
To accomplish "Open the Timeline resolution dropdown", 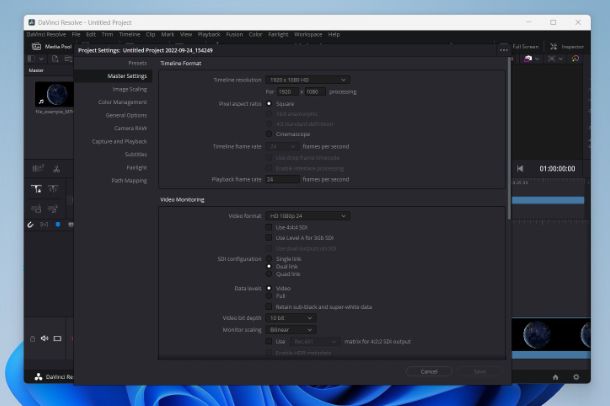I will 307,80.
